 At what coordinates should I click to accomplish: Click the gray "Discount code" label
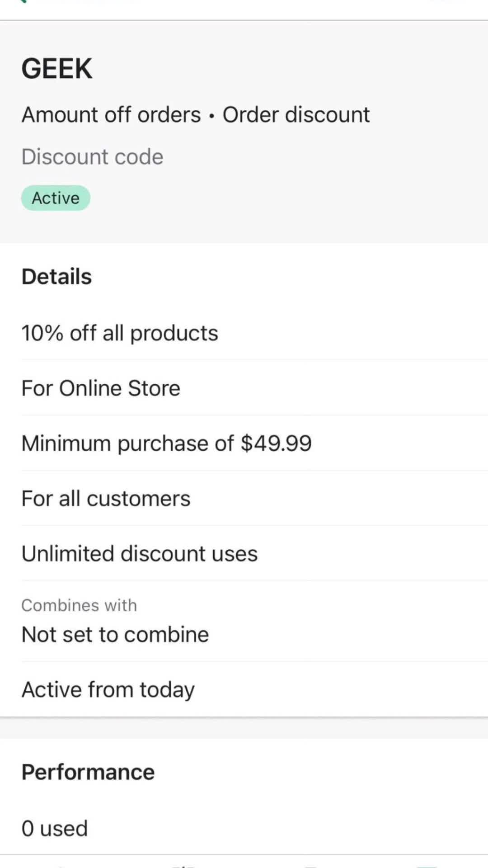pos(92,157)
